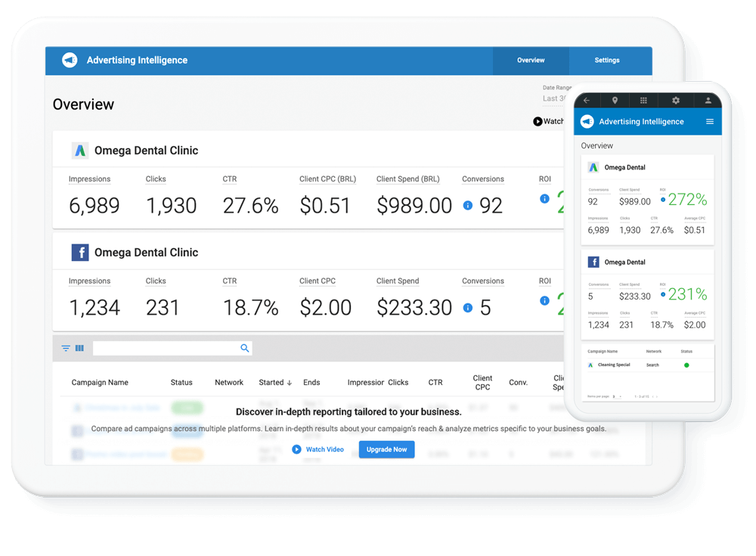Click the megaphone logo in desktop header
This screenshot has height=556, width=756.
click(70, 61)
